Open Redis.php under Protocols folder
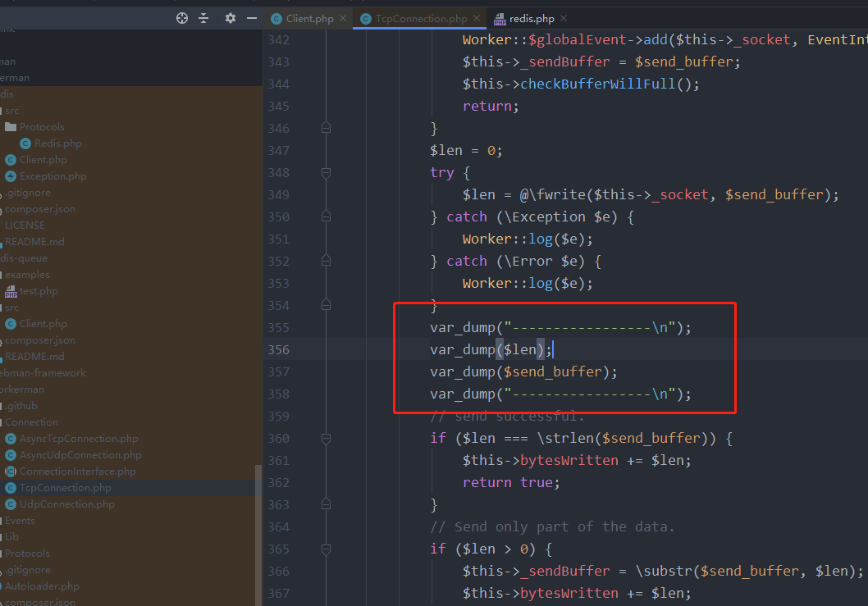This screenshot has height=606, width=868. click(x=57, y=144)
